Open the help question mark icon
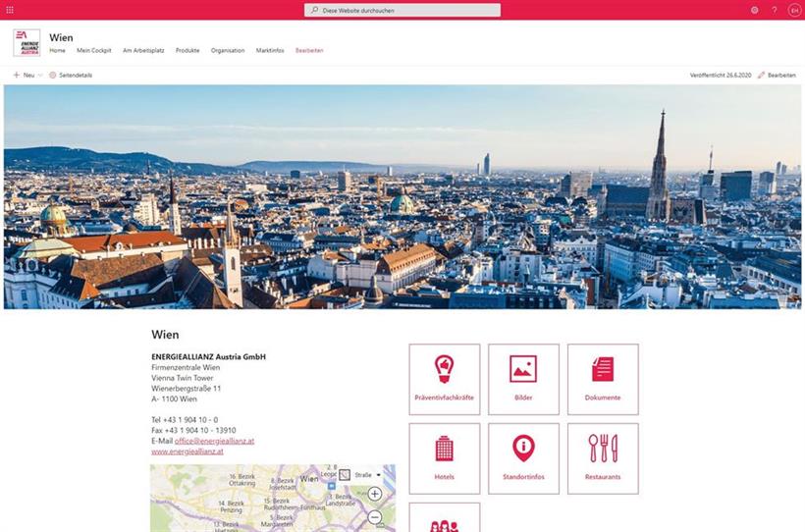This screenshot has width=805, height=532. coord(775,10)
